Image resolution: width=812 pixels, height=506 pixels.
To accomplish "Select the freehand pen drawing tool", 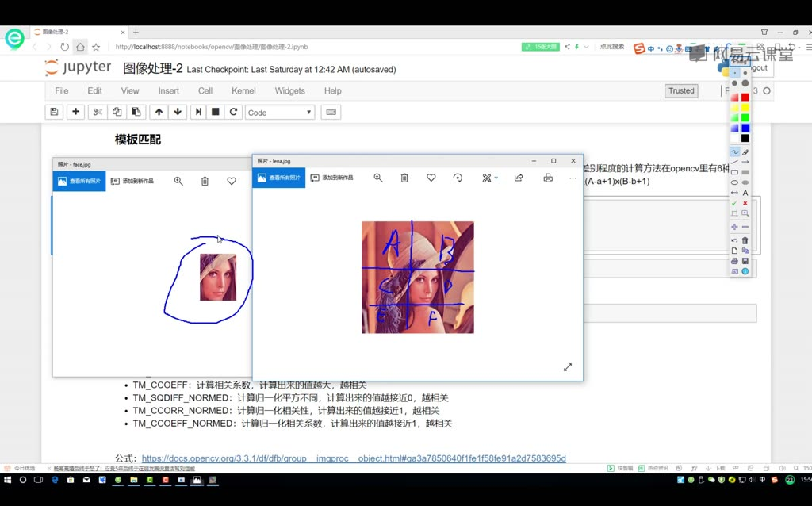I will (734, 151).
